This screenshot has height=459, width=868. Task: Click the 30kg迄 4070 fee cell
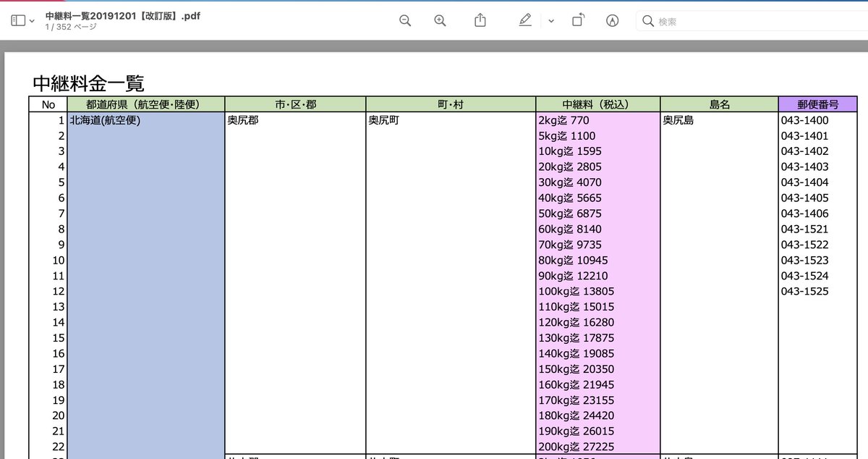[570, 182]
